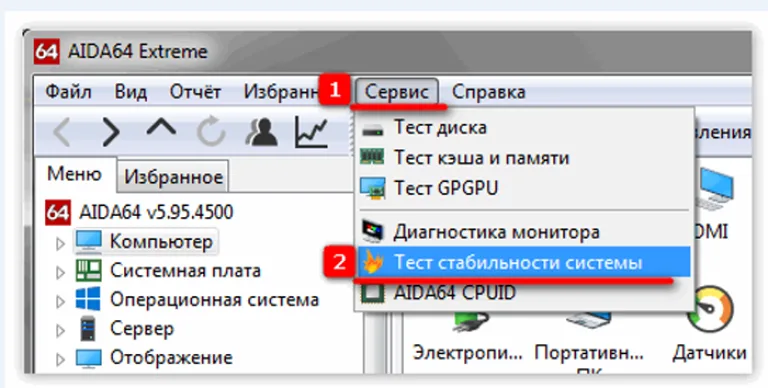Image resolution: width=768 pixels, height=388 pixels.
Task: Click the monitor icon beside Тест GPGPU
Action: pyautogui.click(x=373, y=188)
